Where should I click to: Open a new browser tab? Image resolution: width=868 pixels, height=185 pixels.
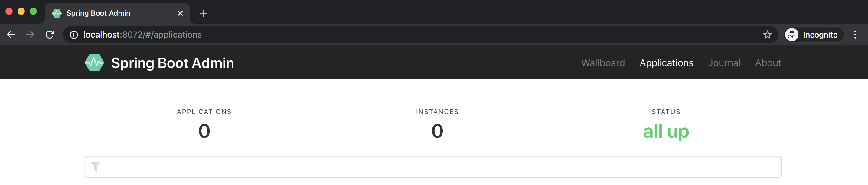pos(203,13)
